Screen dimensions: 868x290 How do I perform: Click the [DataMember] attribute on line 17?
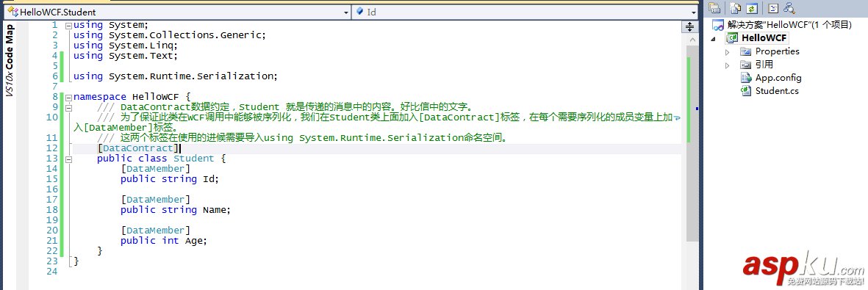(156, 200)
